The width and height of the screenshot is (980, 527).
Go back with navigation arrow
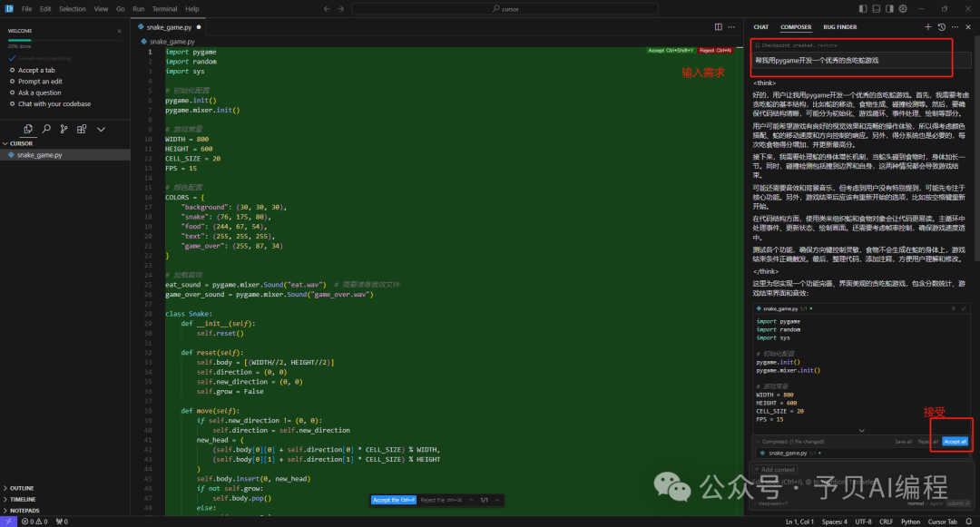click(327, 9)
